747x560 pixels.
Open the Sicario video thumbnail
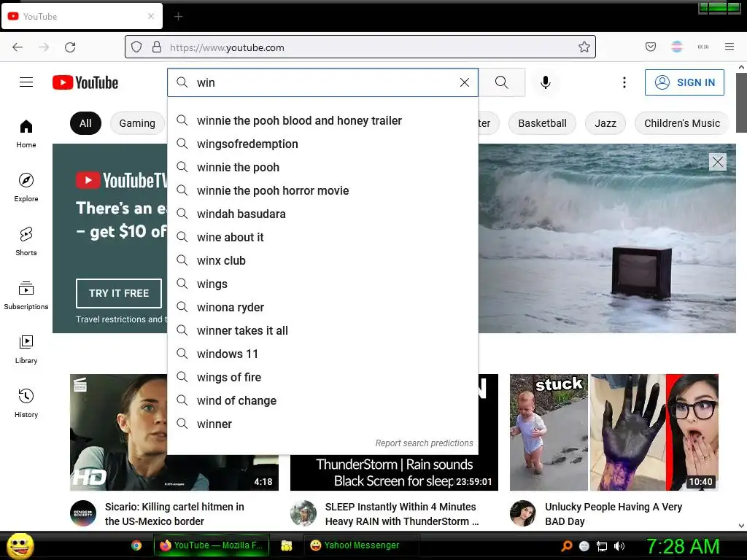pos(119,432)
